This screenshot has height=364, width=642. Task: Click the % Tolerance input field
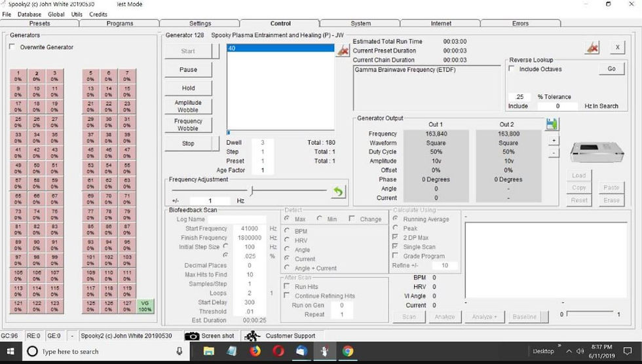click(519, 97)
